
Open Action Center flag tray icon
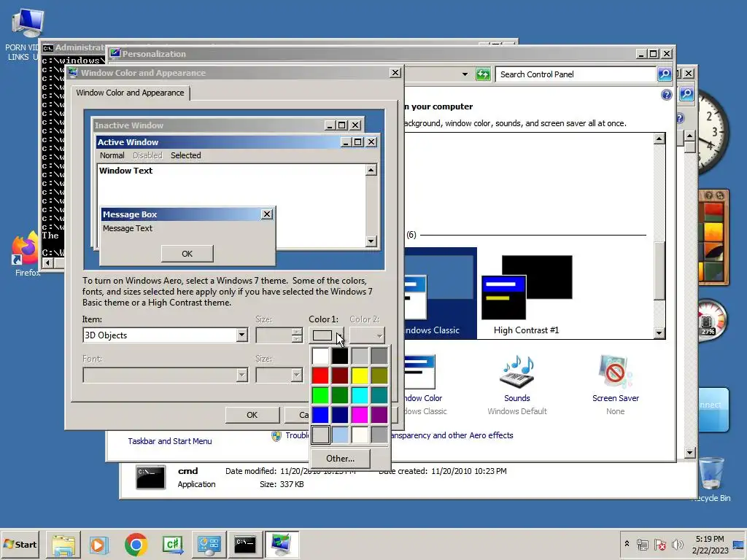(660, 544)
